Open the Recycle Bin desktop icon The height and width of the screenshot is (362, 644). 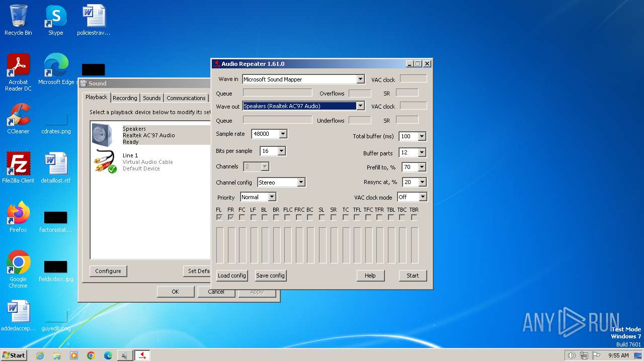point(18,20)
